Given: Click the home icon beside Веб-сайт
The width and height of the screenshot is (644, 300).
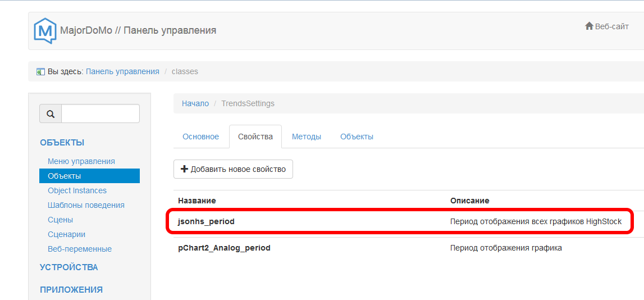Looking at the screenshot, I should click(x=589, y=26).
